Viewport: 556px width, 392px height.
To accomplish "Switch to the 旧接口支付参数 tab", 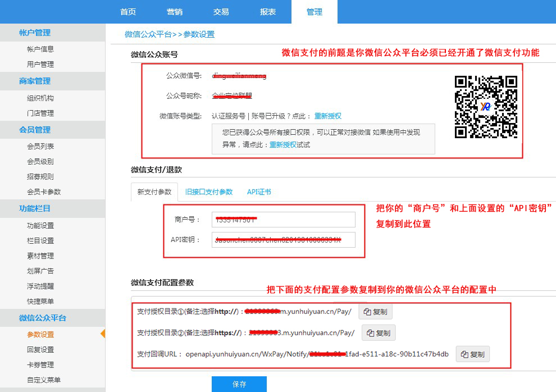I will click(x=209, y=192).
